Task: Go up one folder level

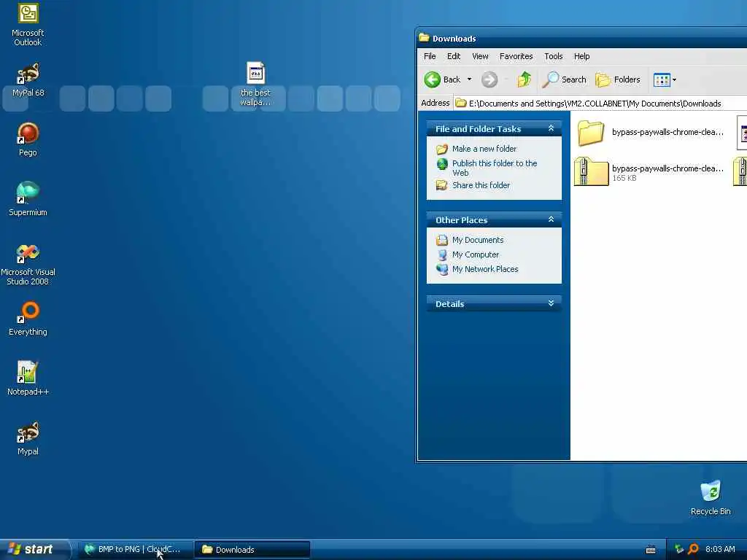Action: coord(524,79)
